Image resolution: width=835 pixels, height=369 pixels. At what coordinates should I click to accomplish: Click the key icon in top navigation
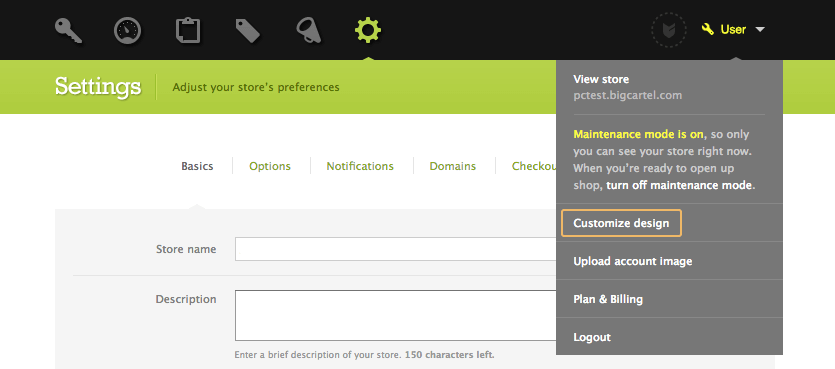click(68, 30)
